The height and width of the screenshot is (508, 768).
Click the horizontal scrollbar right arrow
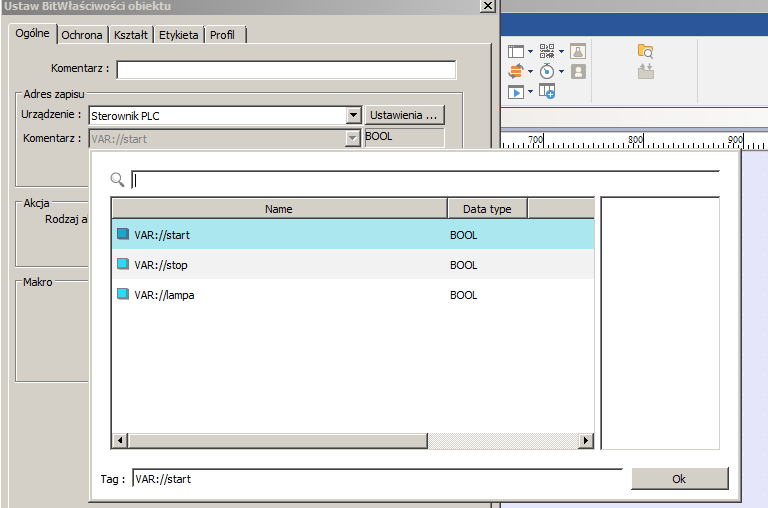pyautogui.click(x=588, y=441)
